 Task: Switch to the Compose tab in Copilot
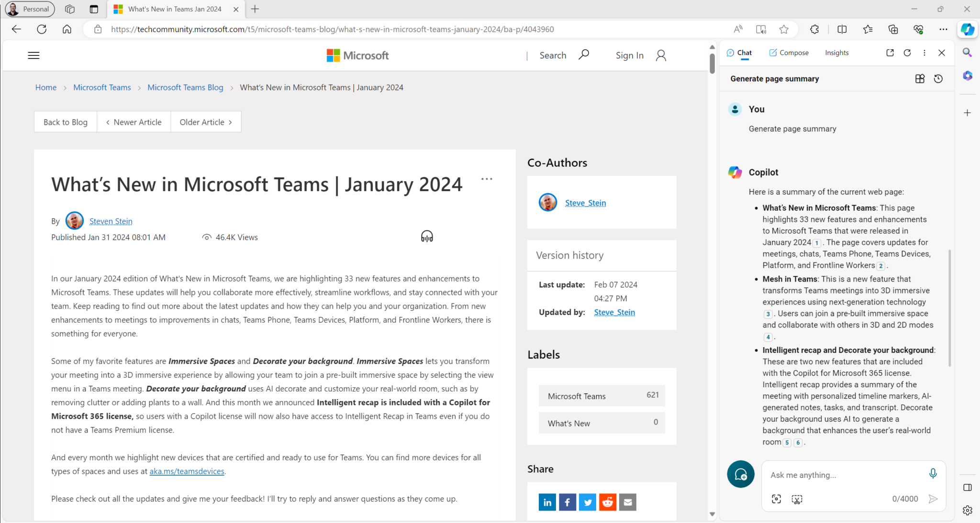point(789,53)
